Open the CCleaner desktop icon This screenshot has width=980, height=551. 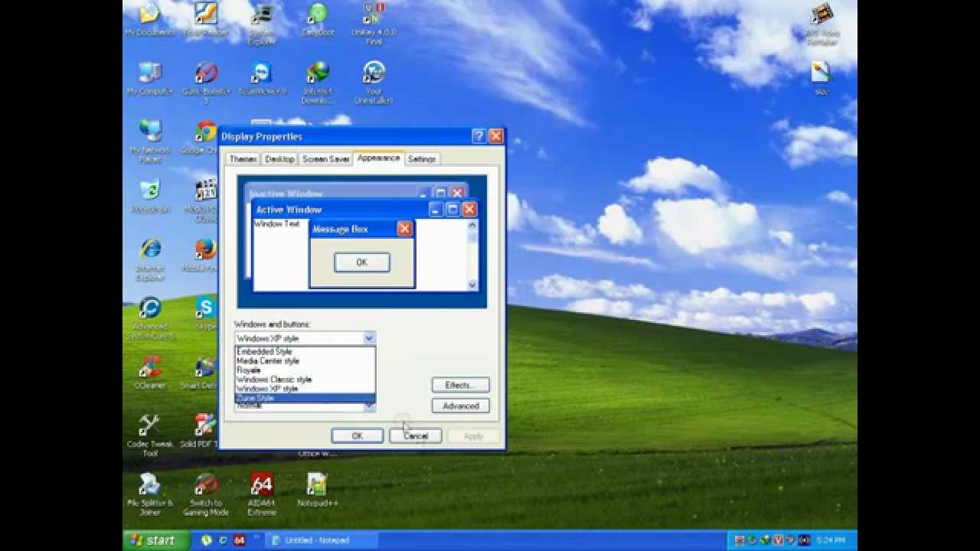point(150,373)
